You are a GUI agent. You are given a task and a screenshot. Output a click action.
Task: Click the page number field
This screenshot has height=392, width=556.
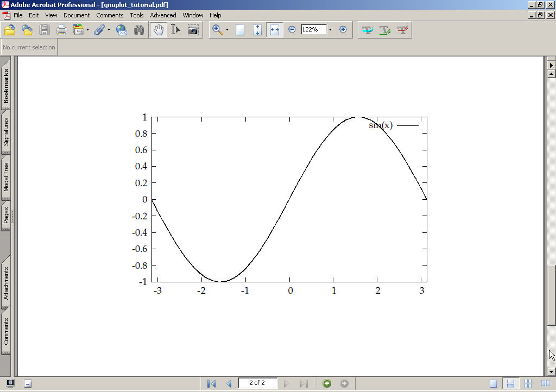click(x=257, y=383)
